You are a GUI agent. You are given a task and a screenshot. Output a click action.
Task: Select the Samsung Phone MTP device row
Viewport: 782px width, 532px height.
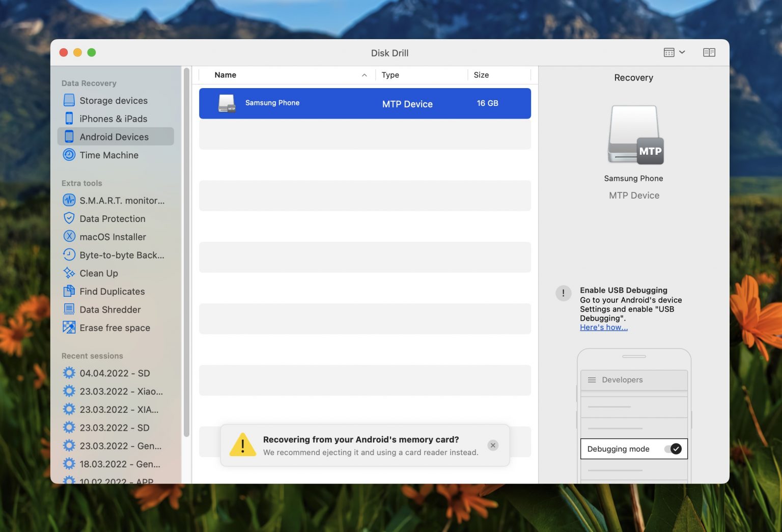[365, 103]
